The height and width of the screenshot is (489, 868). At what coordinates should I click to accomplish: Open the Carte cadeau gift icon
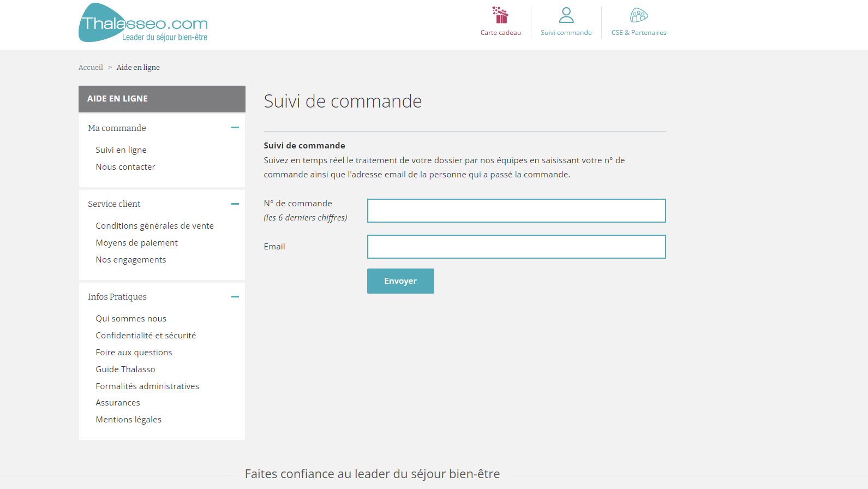pos(500,15)
